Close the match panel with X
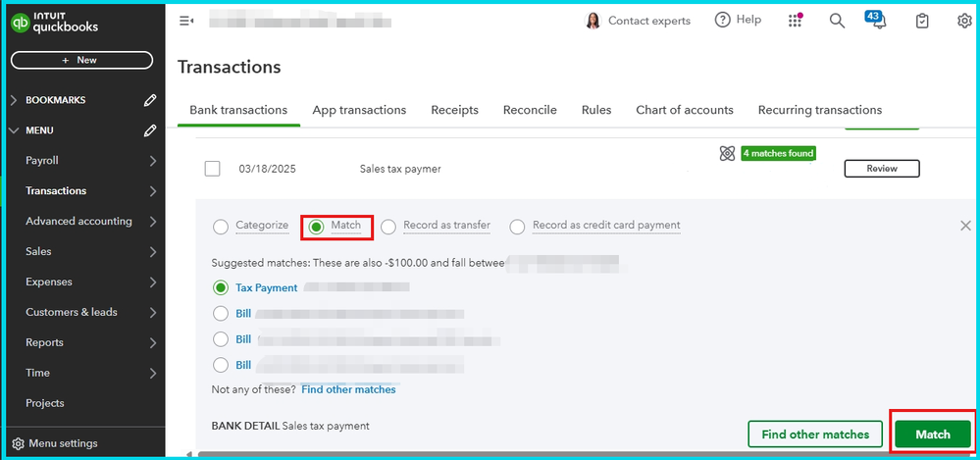The height and width of the screenshot is (460, 980). (965, 226)
